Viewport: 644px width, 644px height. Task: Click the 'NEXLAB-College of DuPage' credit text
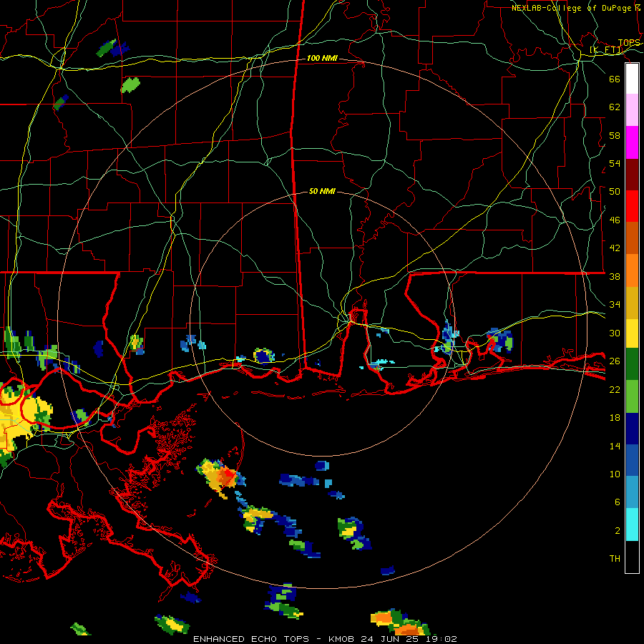pos(571,8)
